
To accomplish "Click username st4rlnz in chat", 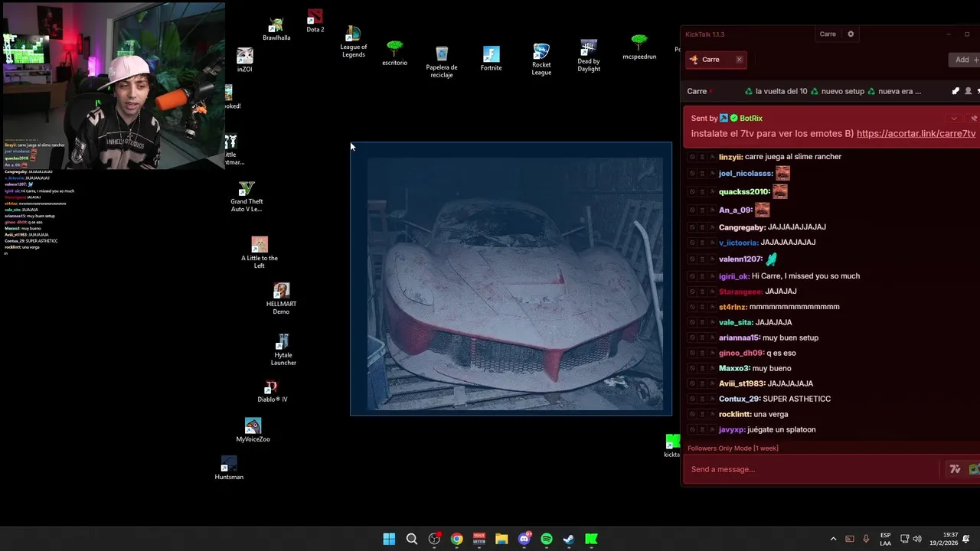I will tap(733, 307).
